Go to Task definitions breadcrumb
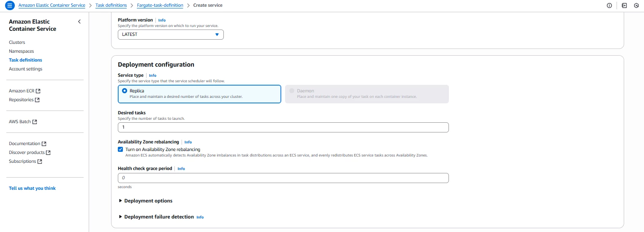The height and width of the screenshot is (232, 644). [111, 5]
